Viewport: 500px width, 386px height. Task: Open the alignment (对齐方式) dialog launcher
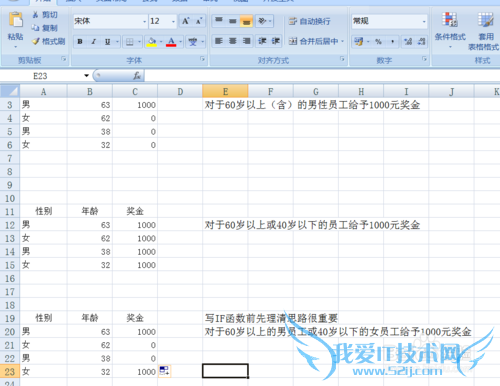pyautogui.click(x=342, y=59)
